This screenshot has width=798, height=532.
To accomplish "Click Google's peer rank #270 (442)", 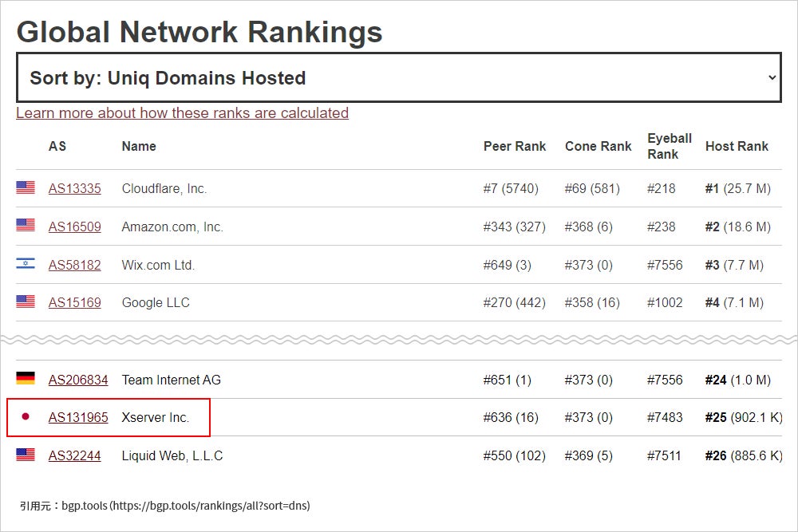I will 515,302.
